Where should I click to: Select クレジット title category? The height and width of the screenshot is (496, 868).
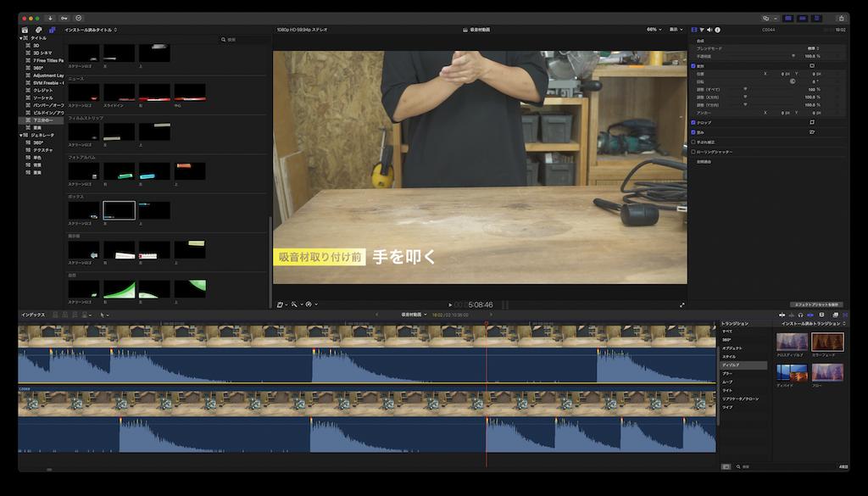(43, 90)
